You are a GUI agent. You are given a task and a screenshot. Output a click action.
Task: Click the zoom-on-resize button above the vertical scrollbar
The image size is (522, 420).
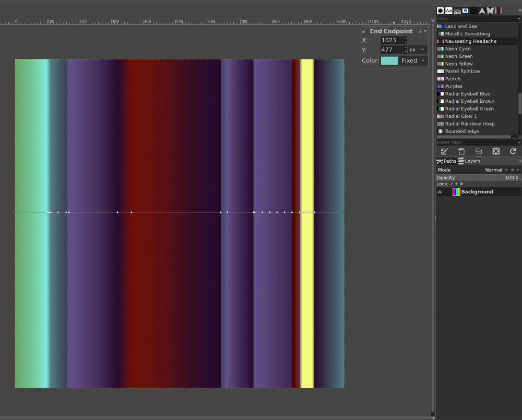point(433,21)
